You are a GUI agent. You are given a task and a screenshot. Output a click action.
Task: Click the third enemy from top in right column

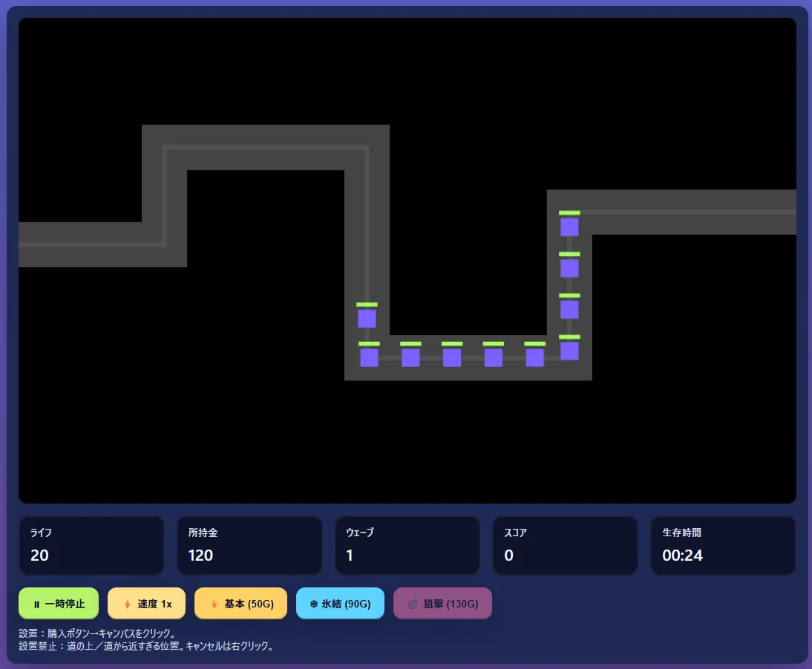(569, 310)
